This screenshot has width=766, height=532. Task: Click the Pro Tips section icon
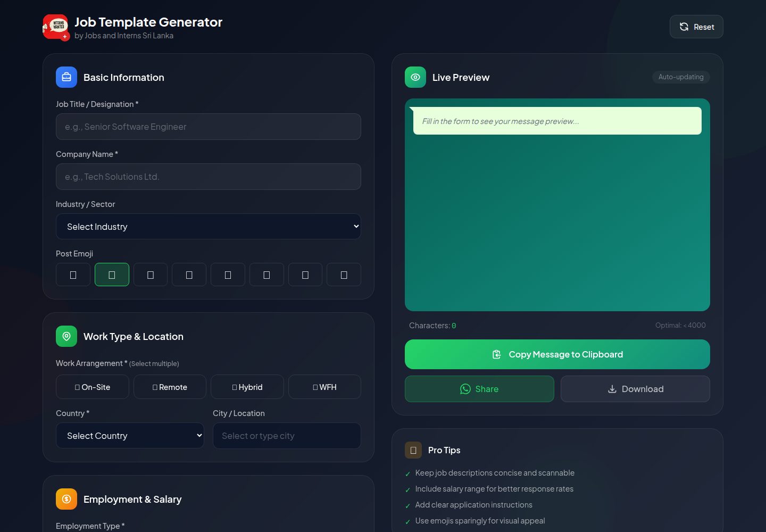click(x=413, y=450)
